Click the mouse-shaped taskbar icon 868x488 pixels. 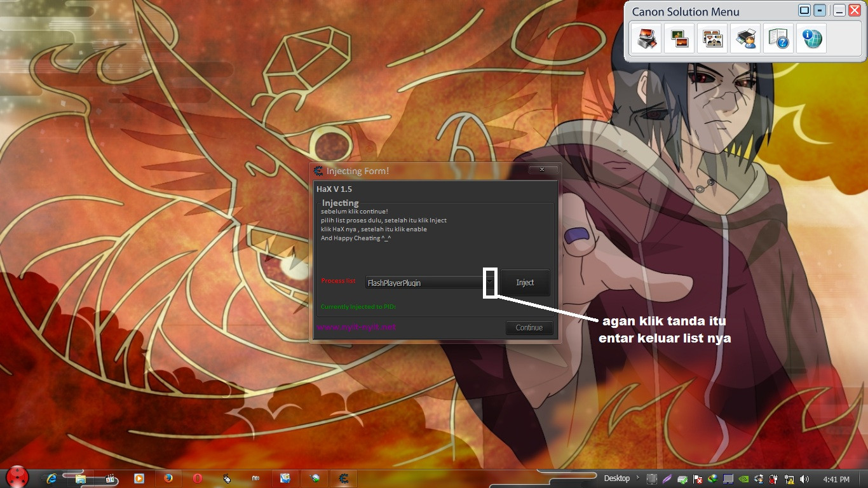click(x=227, y=478)
